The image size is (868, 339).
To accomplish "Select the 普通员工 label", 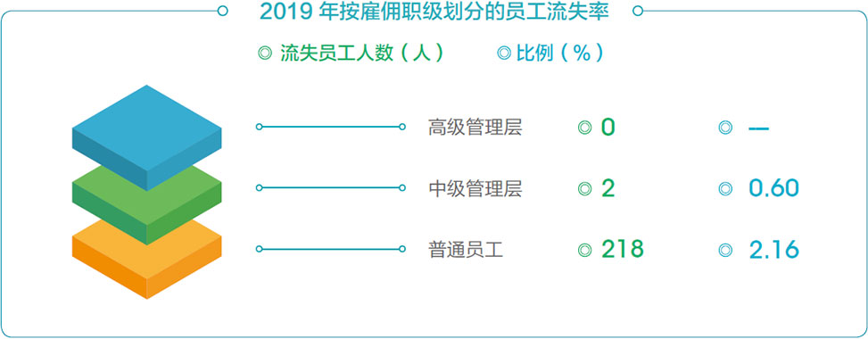I will click(x=466, y=250).
